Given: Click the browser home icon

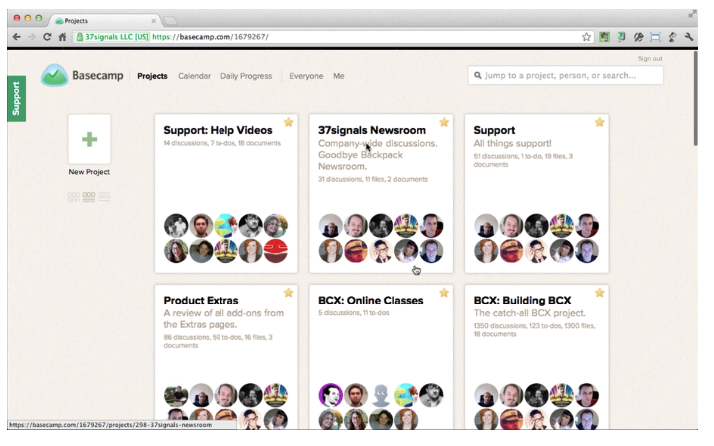Looking at the screenshot, I should 63,37.
